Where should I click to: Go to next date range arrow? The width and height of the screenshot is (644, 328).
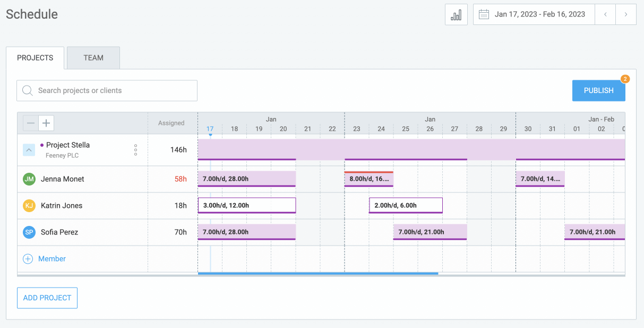coord(626,14)
